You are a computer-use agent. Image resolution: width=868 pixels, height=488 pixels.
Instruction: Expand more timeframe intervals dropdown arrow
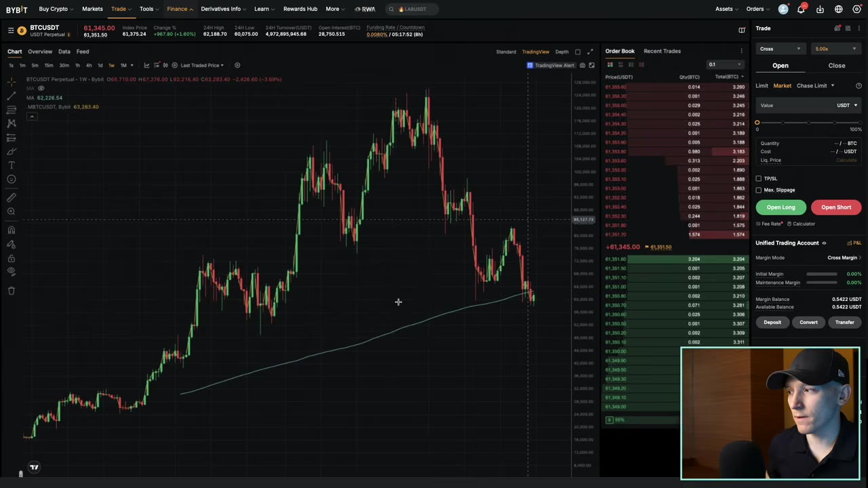pyautogui.click(x=132, y=65)
